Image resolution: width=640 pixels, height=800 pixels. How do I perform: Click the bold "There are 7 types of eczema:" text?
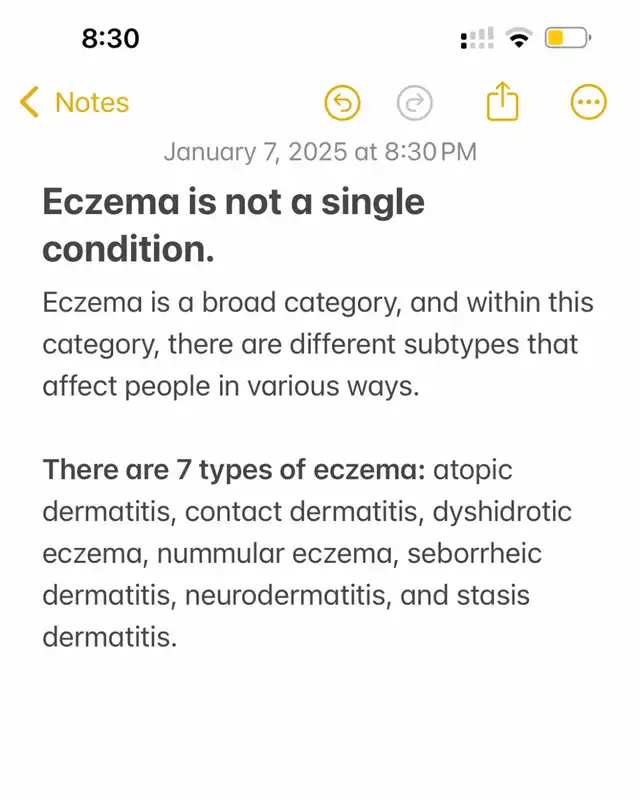pos(233,470)
